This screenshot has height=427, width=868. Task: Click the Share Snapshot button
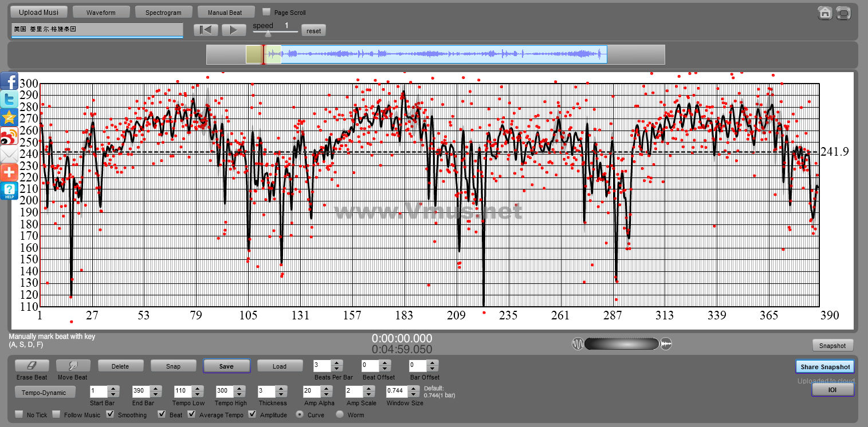(824, 367)
